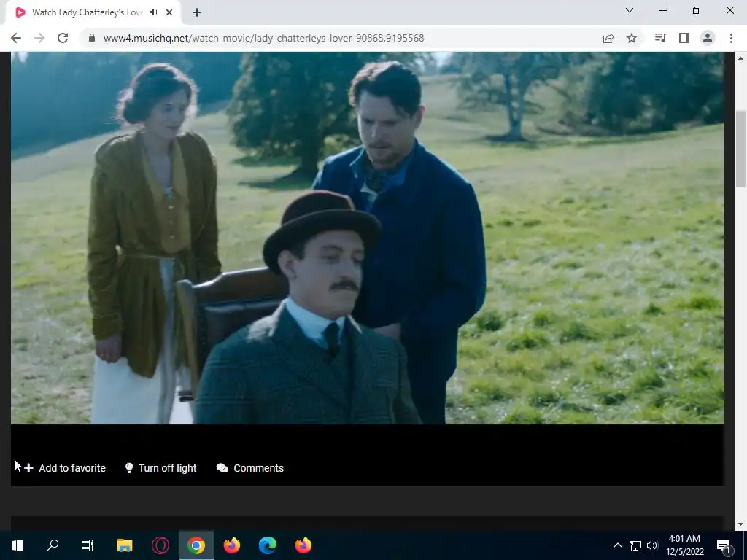Launch File Explorer from the taskbar
747x560 pixels.
(124, 545)
